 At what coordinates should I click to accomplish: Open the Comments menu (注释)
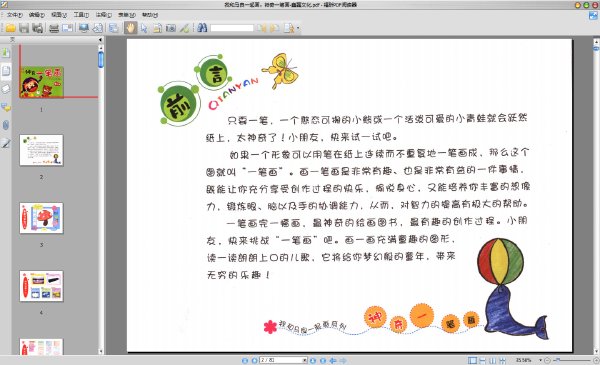pos(103,15)
